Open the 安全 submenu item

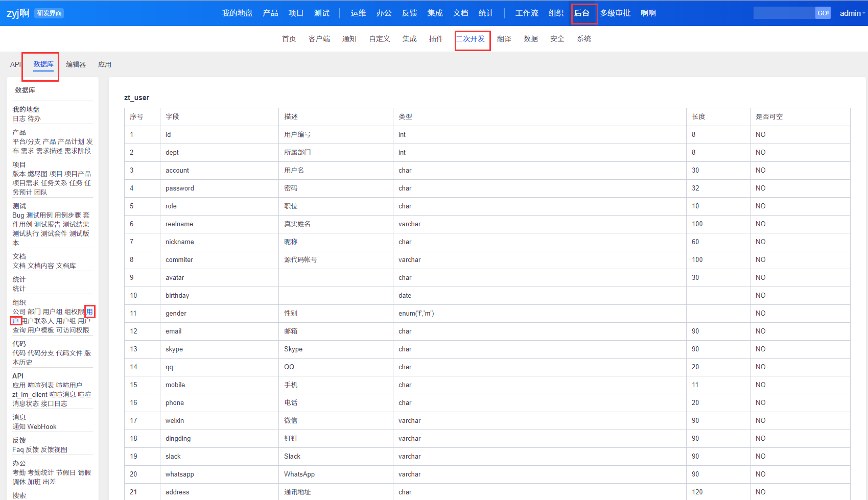point(557,39)
